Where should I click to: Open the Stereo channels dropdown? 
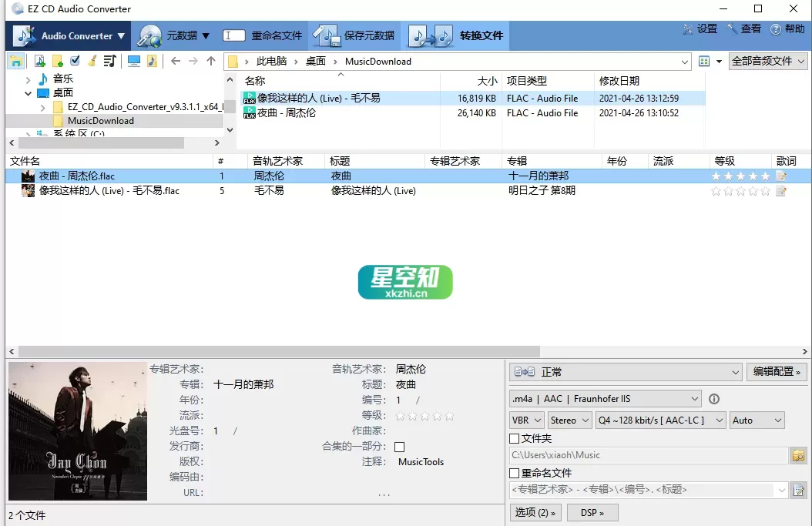(569, 420)
